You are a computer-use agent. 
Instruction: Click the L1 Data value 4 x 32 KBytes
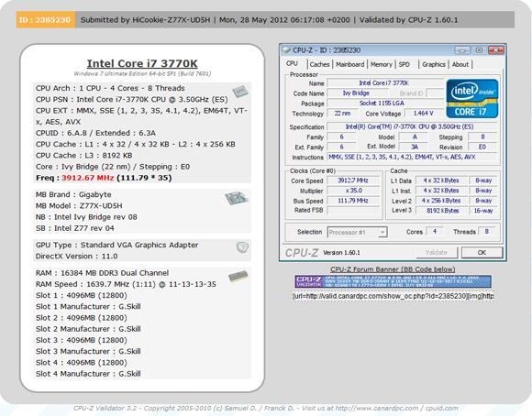(x=441, y=181)
